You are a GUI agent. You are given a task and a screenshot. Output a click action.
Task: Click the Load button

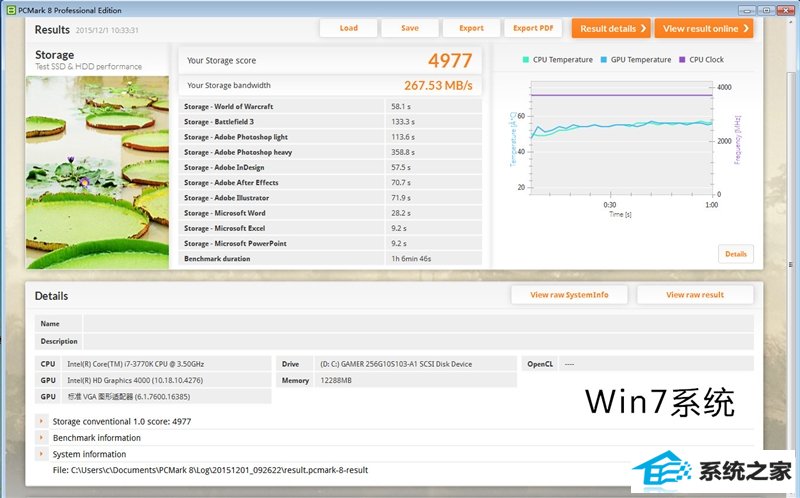pyautogui.click(x=348, y=29)
